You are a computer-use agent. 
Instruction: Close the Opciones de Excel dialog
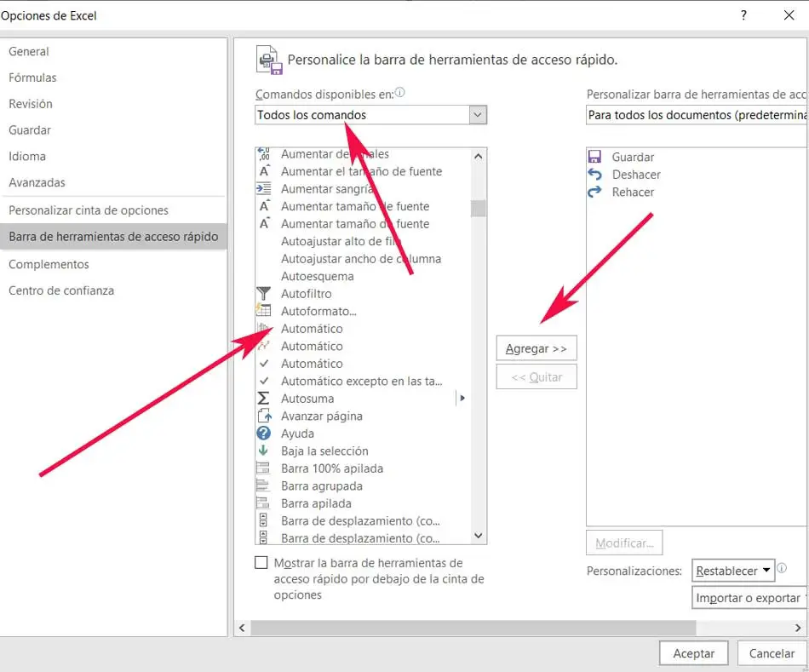tap(789, 15)
